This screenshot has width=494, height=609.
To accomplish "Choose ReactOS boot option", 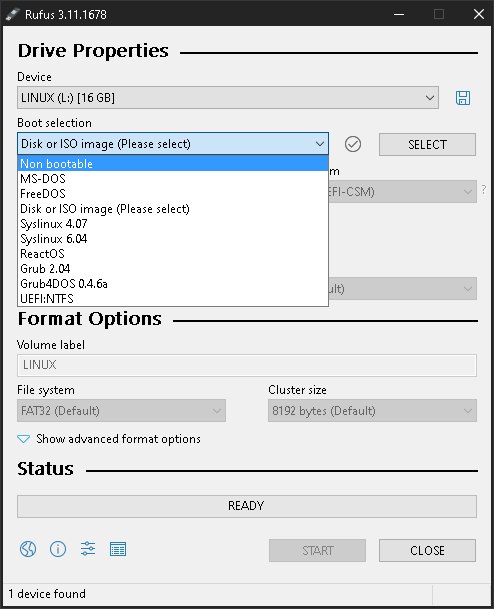I will (x=173, y=254).
